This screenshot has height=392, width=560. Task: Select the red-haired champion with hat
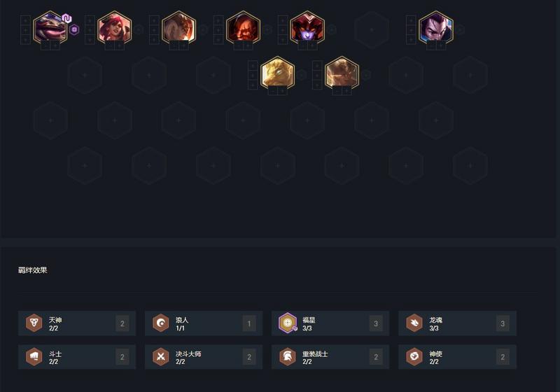coord(115,27)
